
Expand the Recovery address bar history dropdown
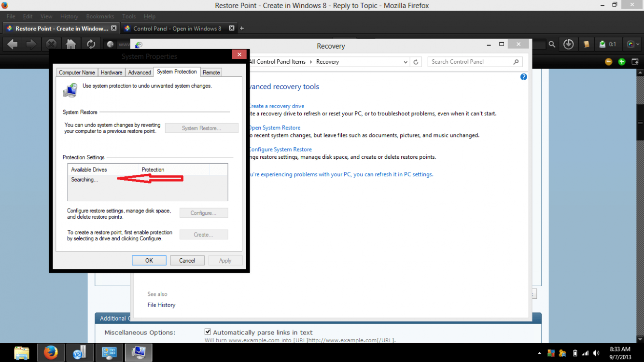[x=406, y=62]
